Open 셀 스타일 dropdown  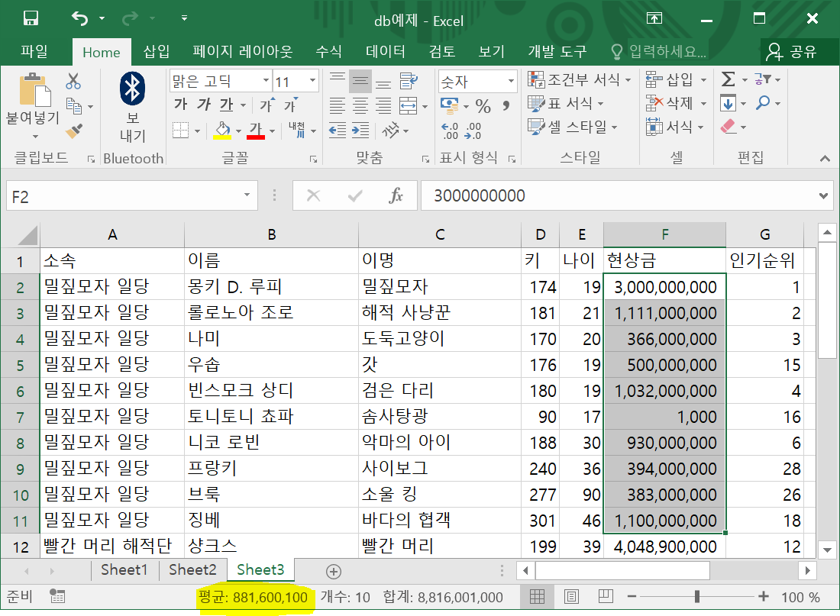pyautogui.click(x=573, y=127)
